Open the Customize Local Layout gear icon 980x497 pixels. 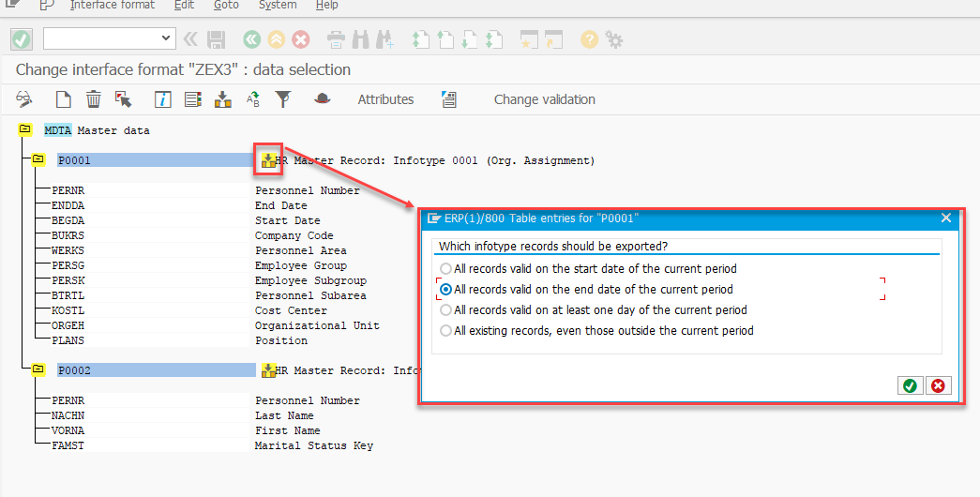click(614, 40)
